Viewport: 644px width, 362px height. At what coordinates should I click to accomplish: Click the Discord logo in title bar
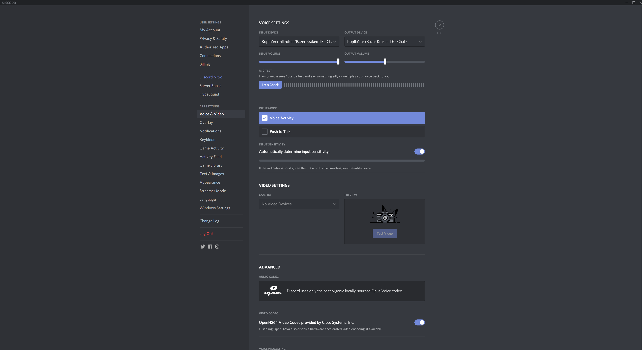click(9, 3)
